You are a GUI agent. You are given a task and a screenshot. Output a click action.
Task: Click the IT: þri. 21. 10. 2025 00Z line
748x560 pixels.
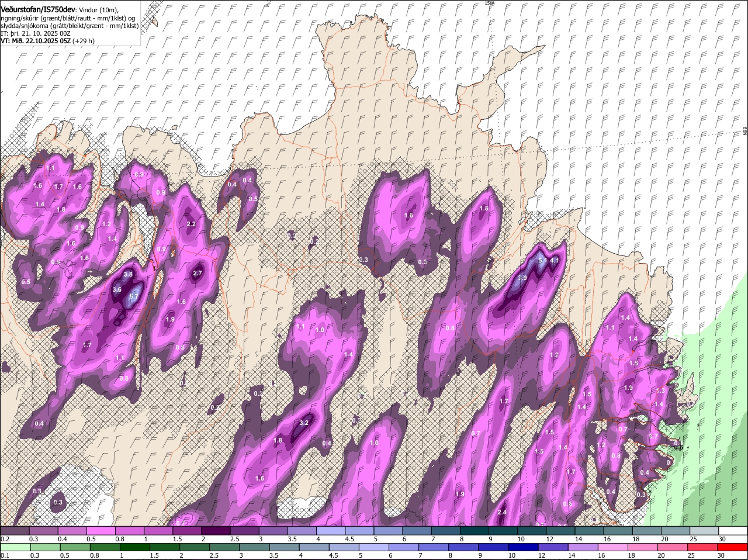[x=36, y=33]
